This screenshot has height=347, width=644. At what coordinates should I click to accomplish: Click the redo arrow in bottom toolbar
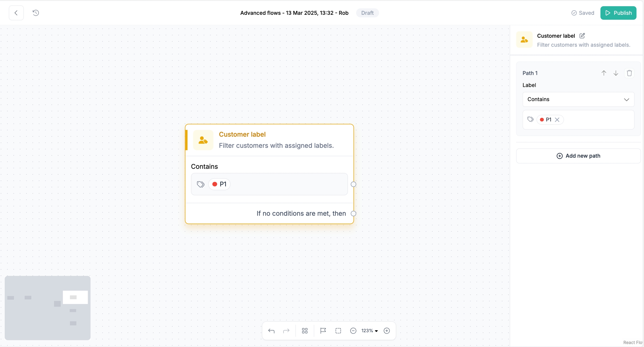[x=286, y=331]
